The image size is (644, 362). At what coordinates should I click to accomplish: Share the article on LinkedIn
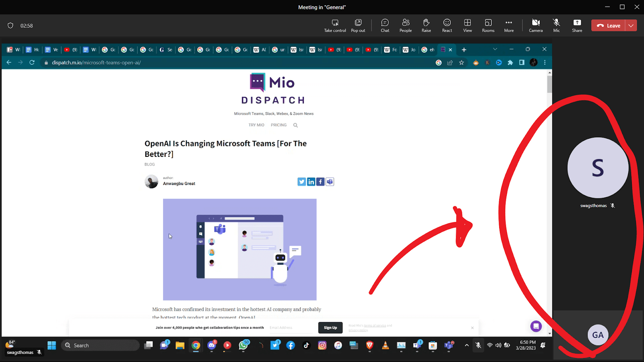(x=311, y=182)
